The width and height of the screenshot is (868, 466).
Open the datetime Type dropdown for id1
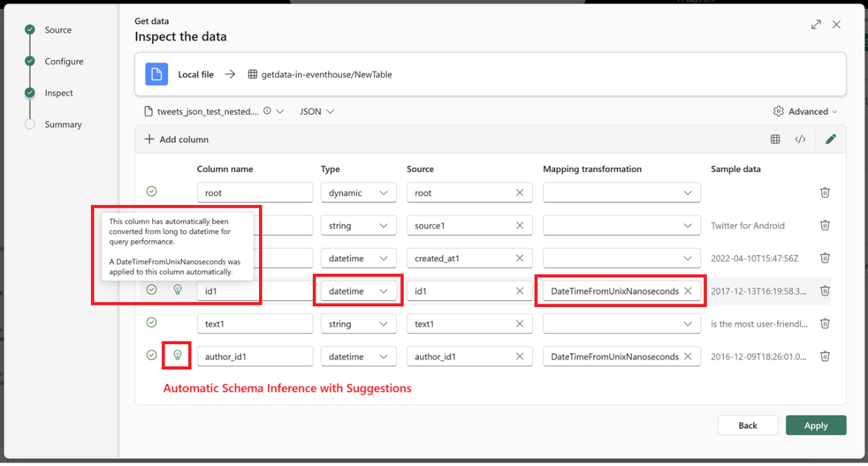(x=359, y=291)
